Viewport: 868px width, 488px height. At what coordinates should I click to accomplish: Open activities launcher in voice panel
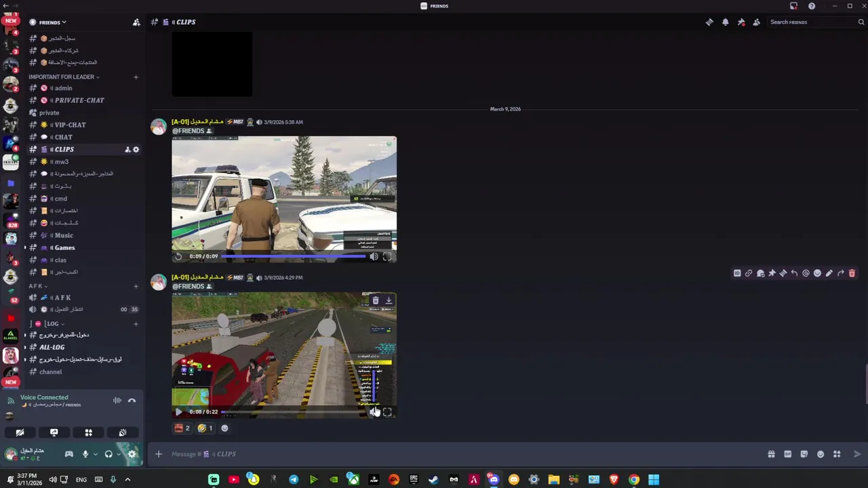(x=88, y=432)
